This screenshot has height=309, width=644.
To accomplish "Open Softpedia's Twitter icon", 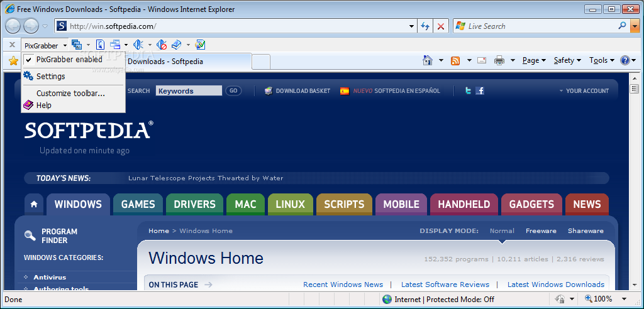I will coord(468,90).
